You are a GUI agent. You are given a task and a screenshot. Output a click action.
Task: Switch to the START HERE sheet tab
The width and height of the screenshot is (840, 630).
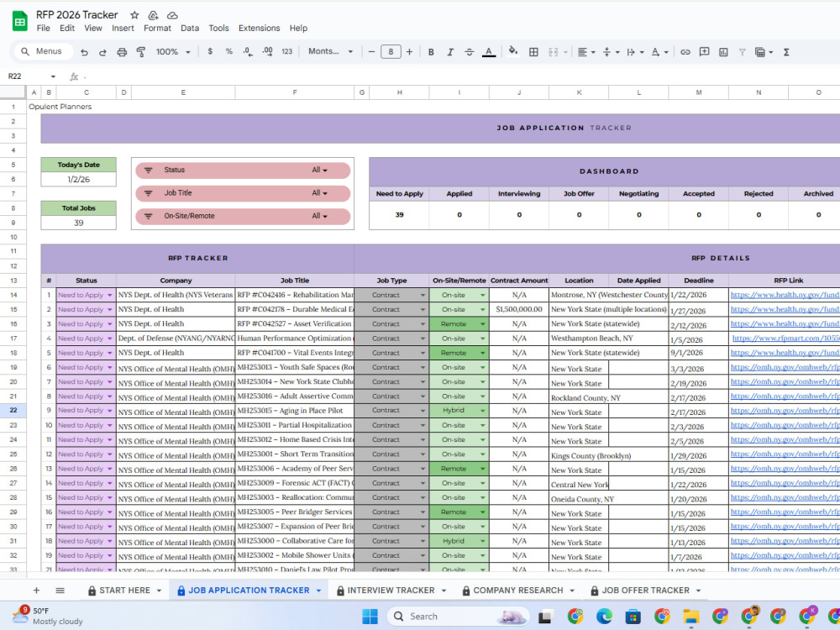click(124, 591)
